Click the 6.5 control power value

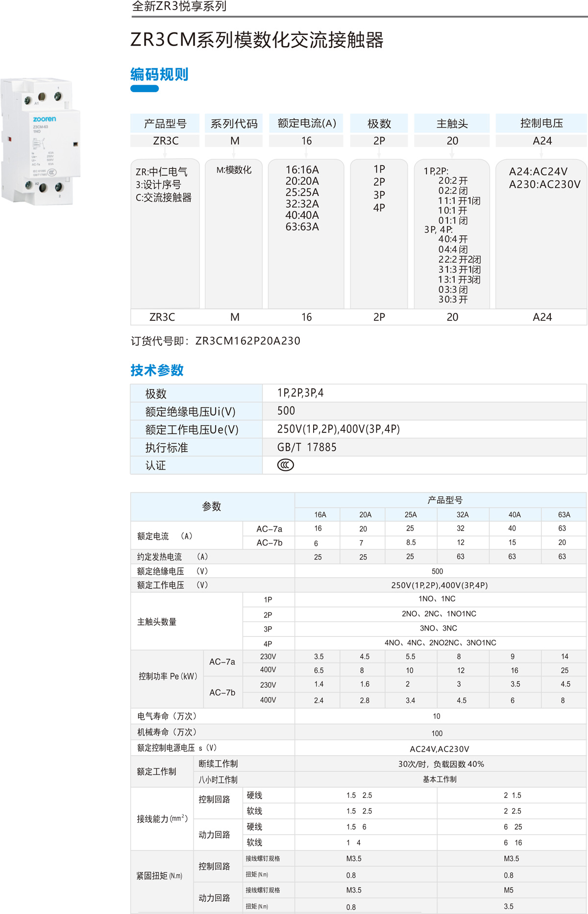pos(319,670)
